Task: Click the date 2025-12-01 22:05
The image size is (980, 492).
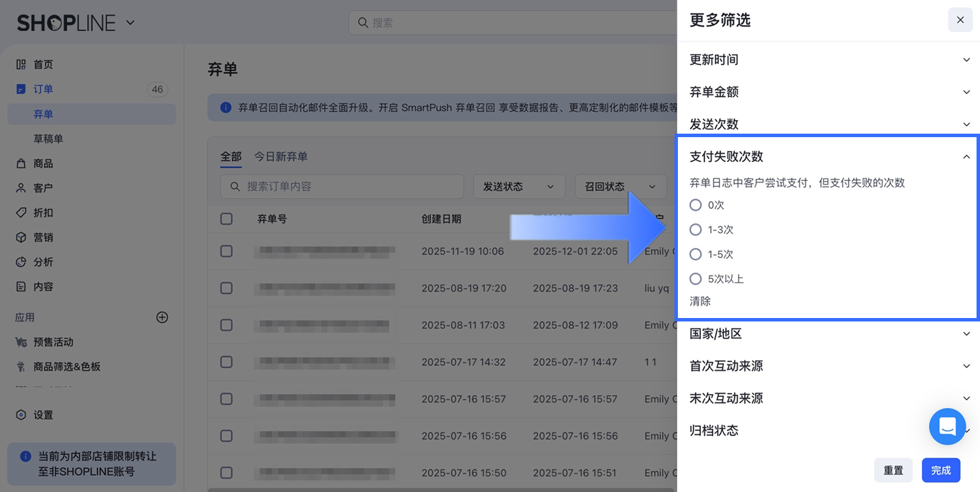Action: 575,251
